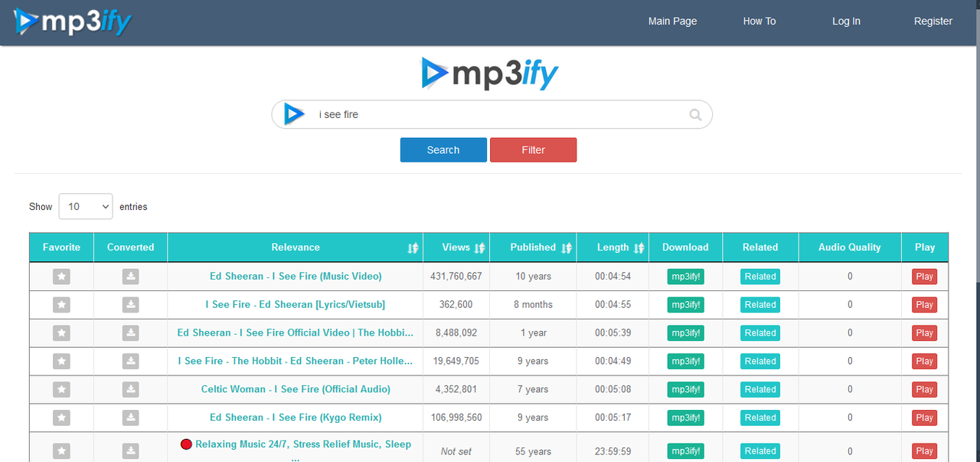The width and height of the screenshot is (980, 462).
Task: Star the Ed Sheeran Official Video Hobbit row
Action: (x=61, y=333)
